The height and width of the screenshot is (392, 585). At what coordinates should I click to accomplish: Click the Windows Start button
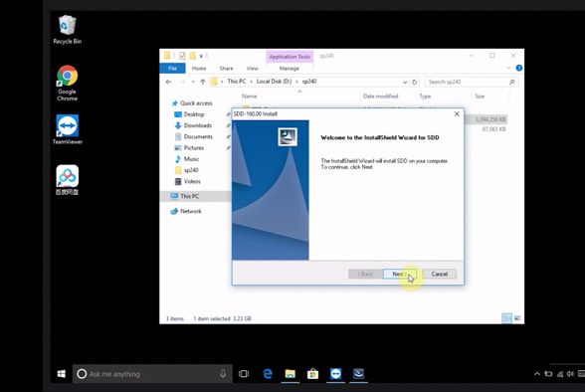62,374
